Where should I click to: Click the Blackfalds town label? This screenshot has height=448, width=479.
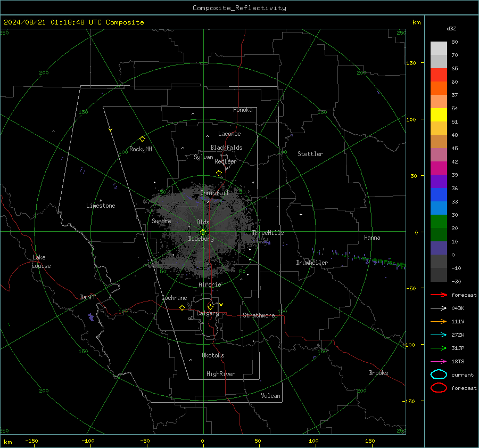tap(226, 148)
